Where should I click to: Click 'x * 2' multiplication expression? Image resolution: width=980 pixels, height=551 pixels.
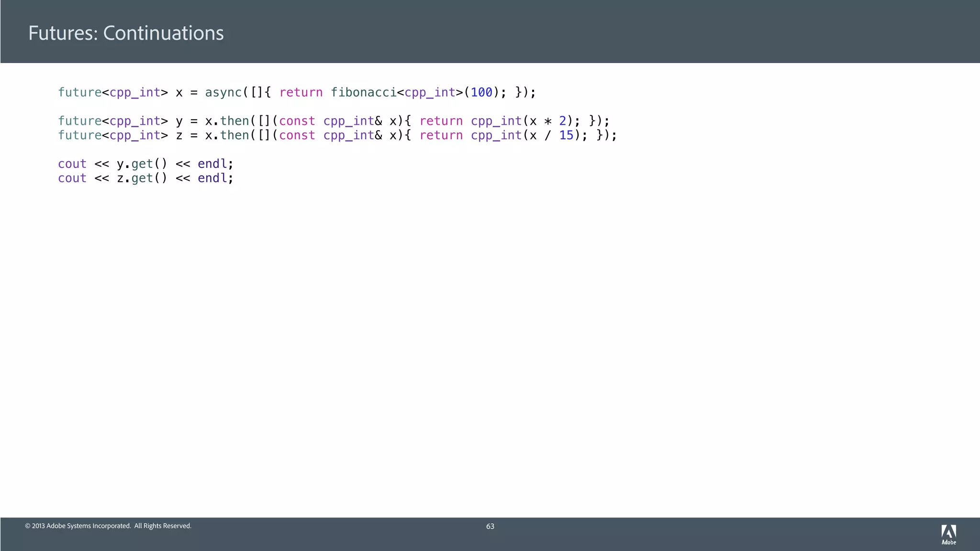click(x=547, y=121)
